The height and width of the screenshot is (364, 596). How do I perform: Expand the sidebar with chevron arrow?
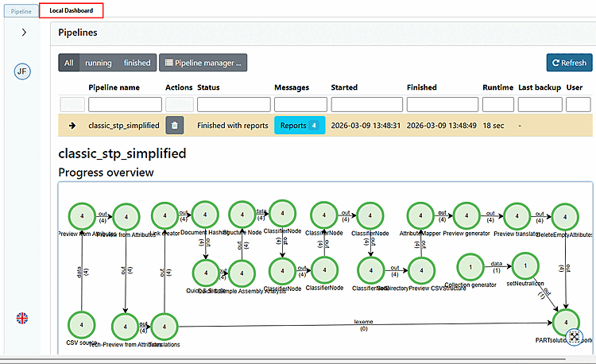(x=24, y=33)
